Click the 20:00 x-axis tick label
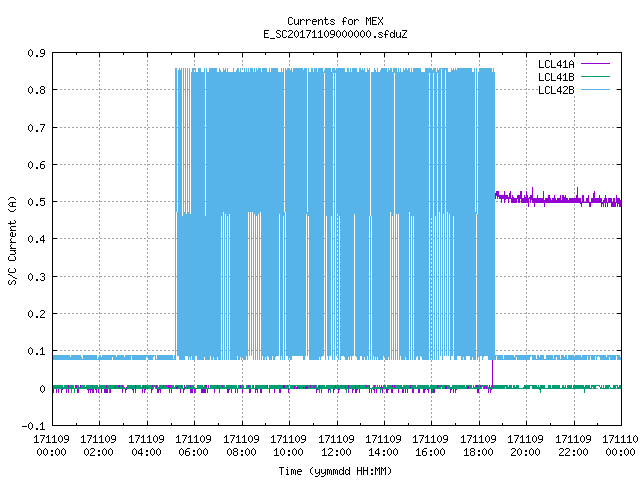The height and width of the screenshot is (480, 640). tap(525, 452)
